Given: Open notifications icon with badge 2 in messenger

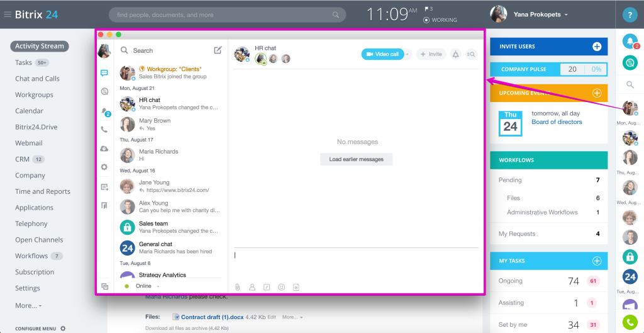Looking at the screenshot, I should click(105, 111).
